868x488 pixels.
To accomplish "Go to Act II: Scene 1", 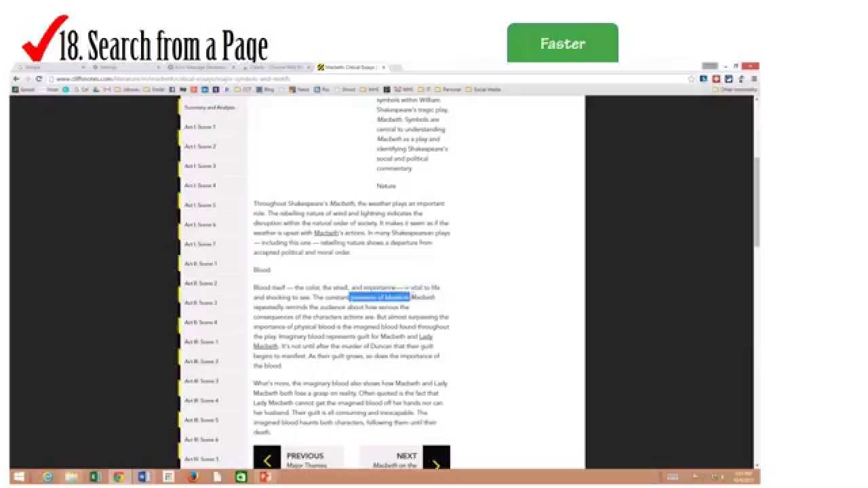I will point(201,264).
